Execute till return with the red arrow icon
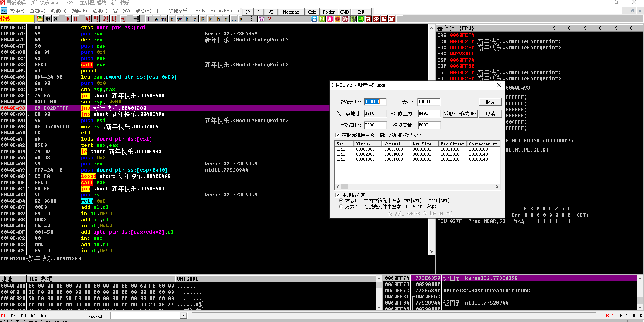The height and width of the screenshot is (322, 644). coord(124,19)
